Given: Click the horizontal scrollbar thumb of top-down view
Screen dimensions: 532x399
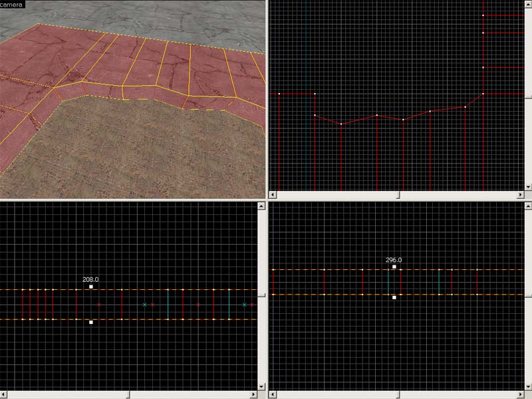Looking at the screenshot, I should 398,195.
